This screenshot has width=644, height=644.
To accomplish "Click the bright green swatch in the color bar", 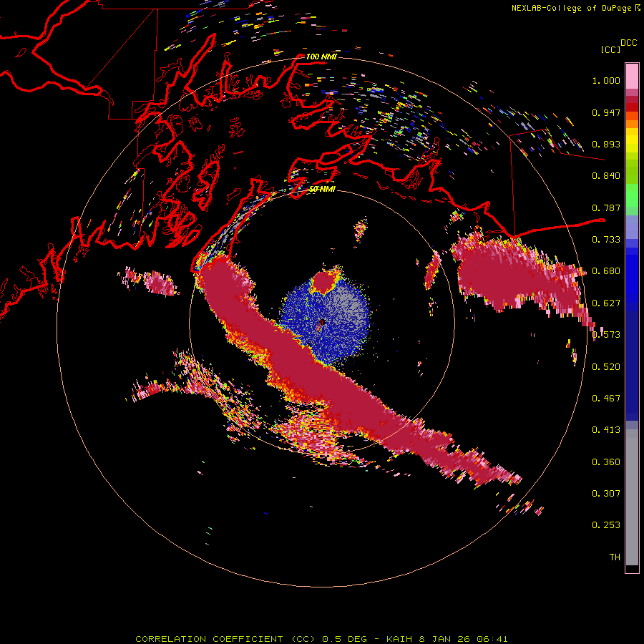I will click(632, 195).
